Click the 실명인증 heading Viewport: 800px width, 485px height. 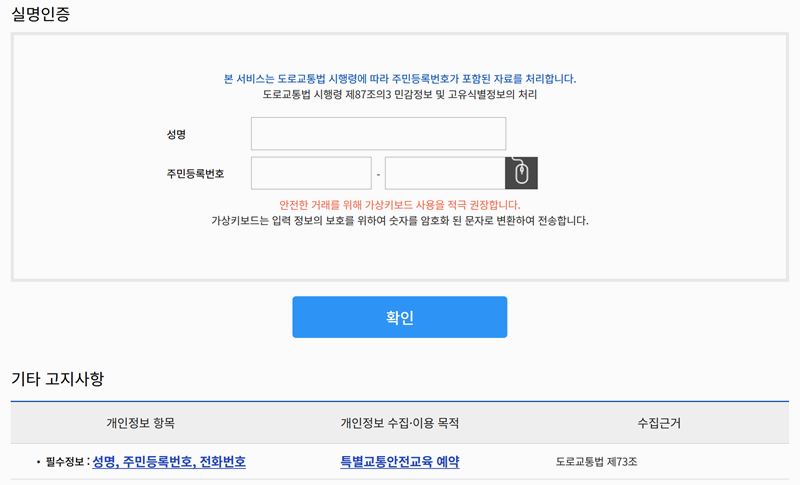40,14
